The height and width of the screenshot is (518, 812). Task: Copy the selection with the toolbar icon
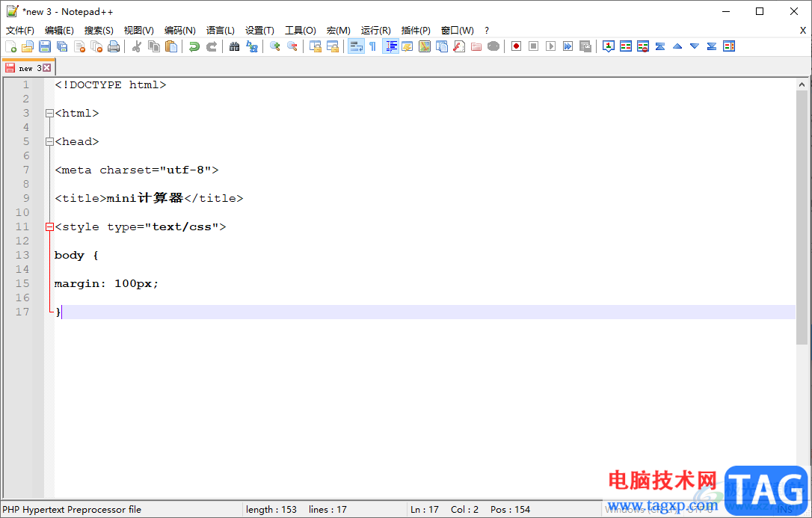click(154, 46)
